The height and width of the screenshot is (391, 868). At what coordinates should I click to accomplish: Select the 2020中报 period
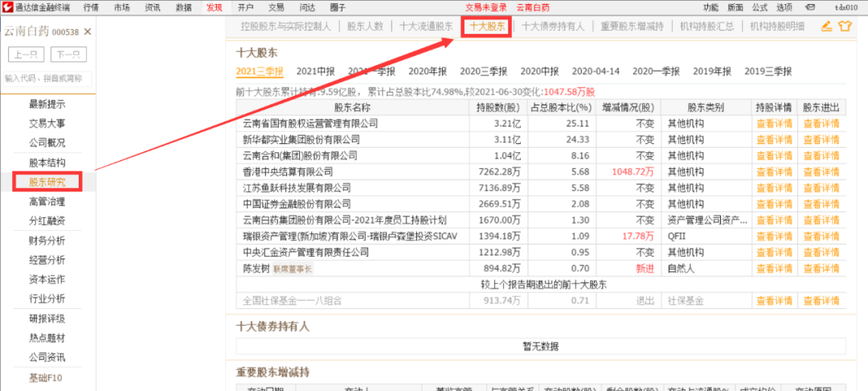tap(540, 71)
